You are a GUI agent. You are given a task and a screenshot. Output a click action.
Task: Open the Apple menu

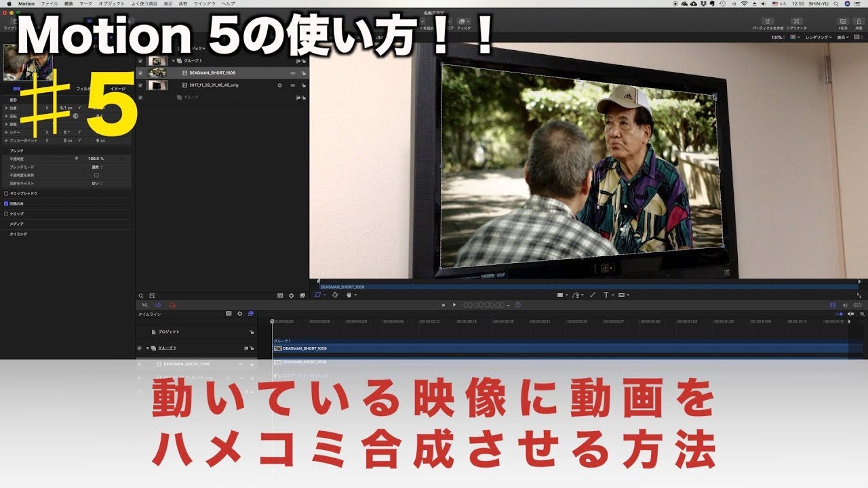tap(9, 3)
